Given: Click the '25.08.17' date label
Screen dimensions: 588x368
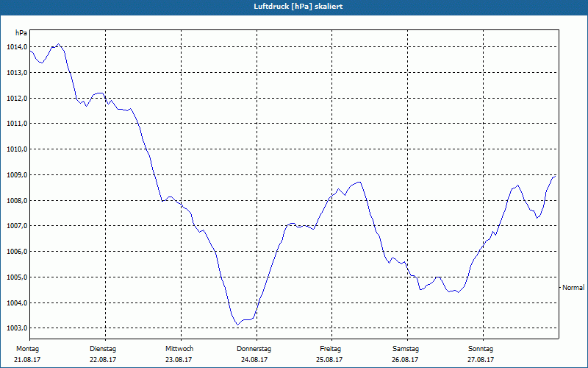Looking at the screenshot, I should point(329,360).
